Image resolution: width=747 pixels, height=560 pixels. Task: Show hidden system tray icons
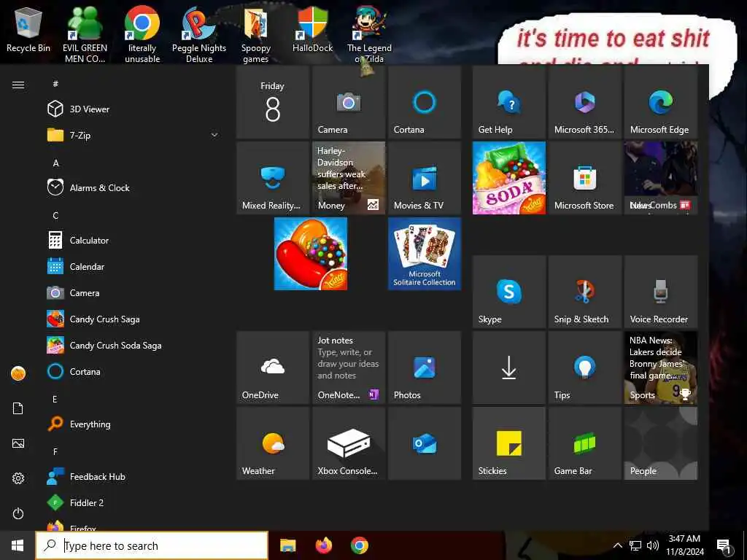coord(617,545)
